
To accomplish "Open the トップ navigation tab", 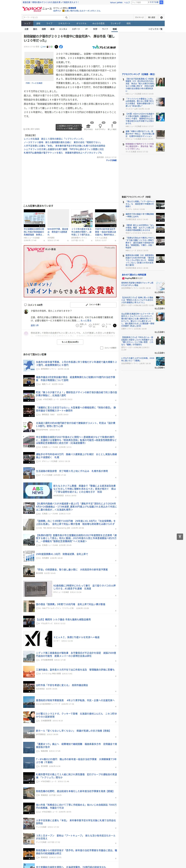I will (x=27, y=24).
